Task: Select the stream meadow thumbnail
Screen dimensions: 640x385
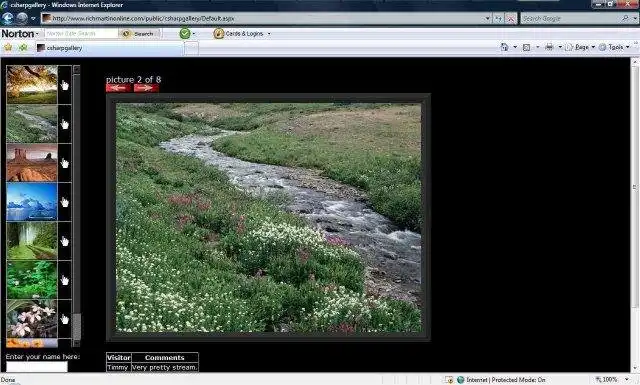Action: pyautogui.click(x=32, y=124)
